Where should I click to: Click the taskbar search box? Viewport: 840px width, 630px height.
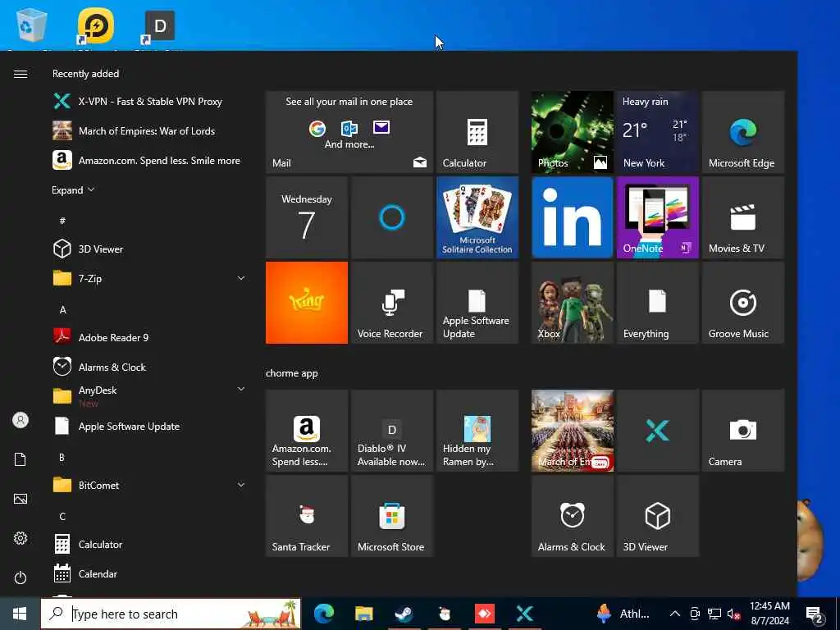click(x=171, y=614)
